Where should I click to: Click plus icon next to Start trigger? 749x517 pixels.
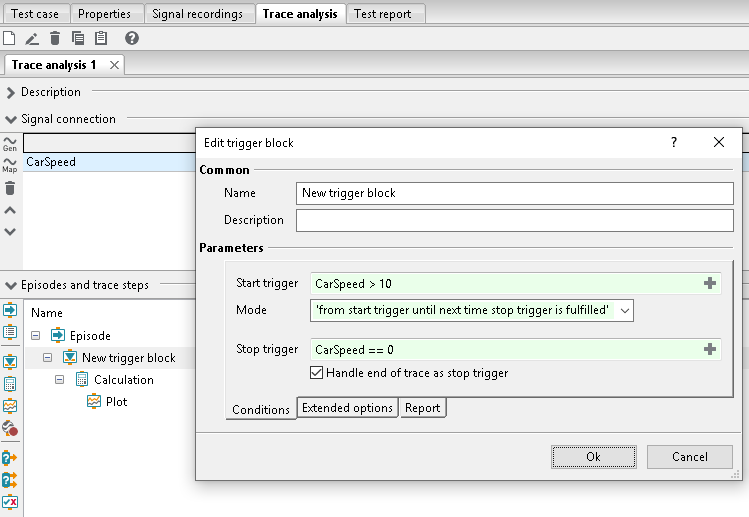pyautogui.click(x=710, y=283)
